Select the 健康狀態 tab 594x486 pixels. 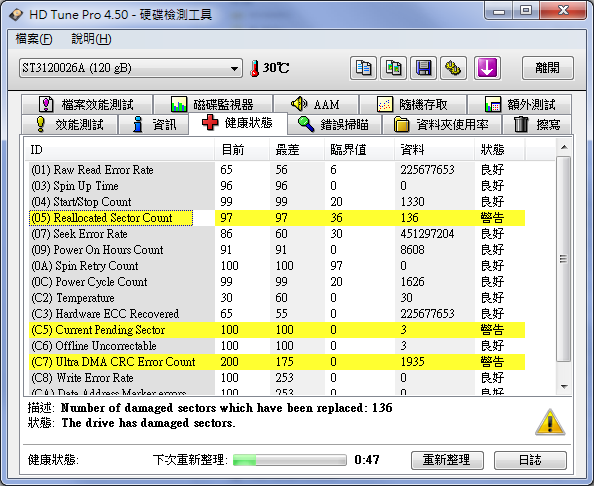tap(238, 123)
